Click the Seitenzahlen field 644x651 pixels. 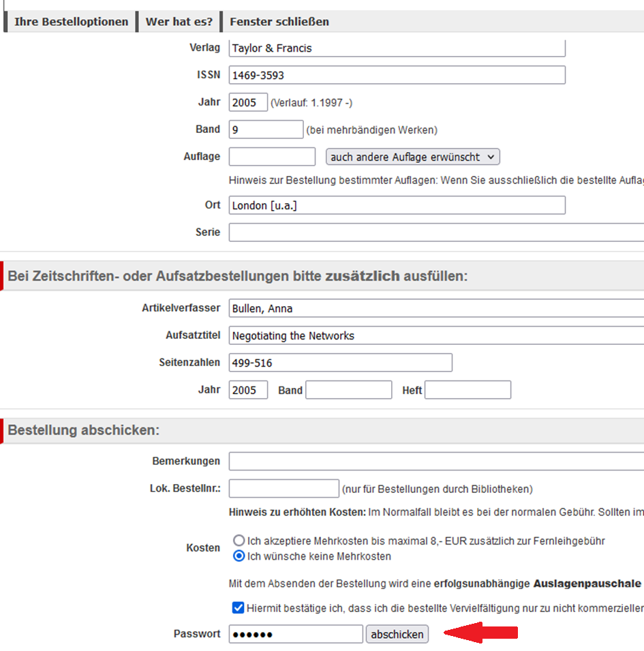(340, 363)
